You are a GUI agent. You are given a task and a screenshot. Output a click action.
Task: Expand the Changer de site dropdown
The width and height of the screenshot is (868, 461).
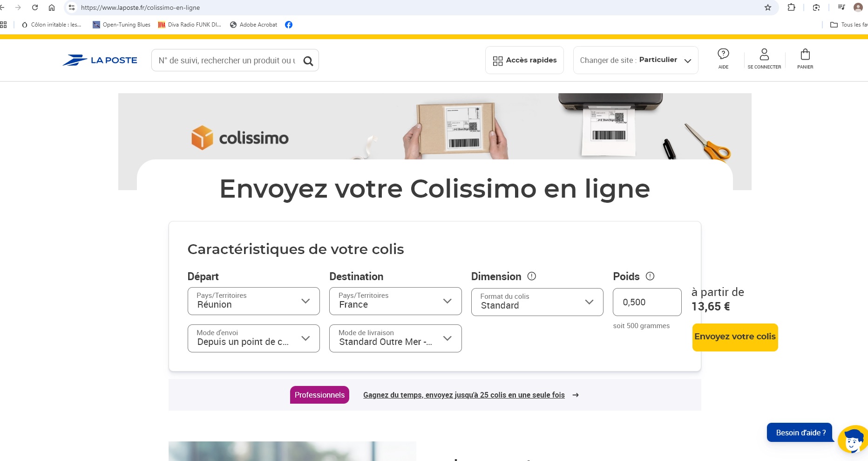pyautogui.click(x=636, y=60)
